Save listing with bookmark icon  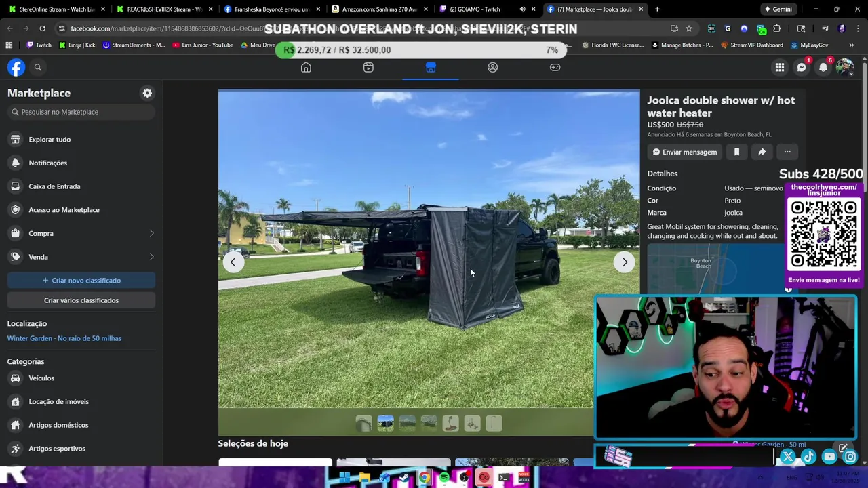pyautogui.click(x=736, y=152)
